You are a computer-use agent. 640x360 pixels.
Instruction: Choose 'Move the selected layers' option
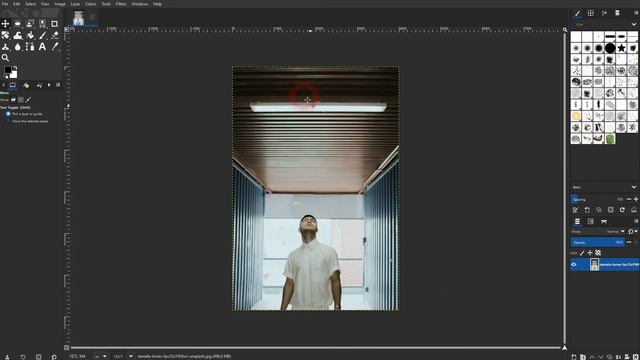27,121
